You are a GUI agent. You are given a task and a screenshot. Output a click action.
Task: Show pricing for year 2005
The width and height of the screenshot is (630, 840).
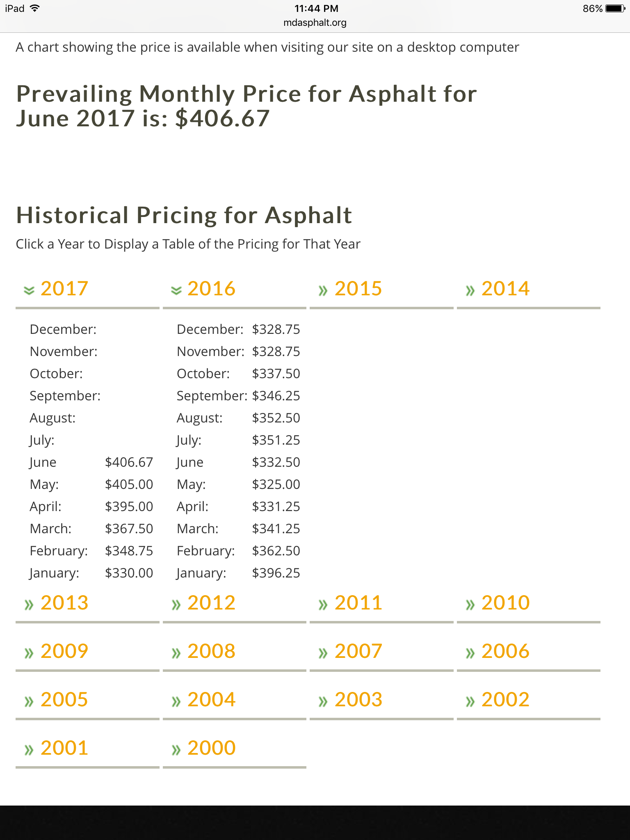87,699
